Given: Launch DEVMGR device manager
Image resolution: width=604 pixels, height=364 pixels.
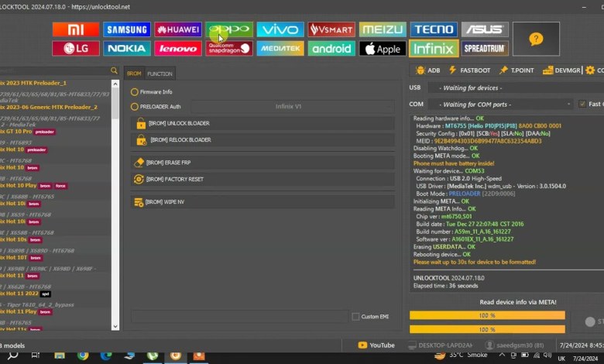Looking at the screenshot, I should pos(561,70).
